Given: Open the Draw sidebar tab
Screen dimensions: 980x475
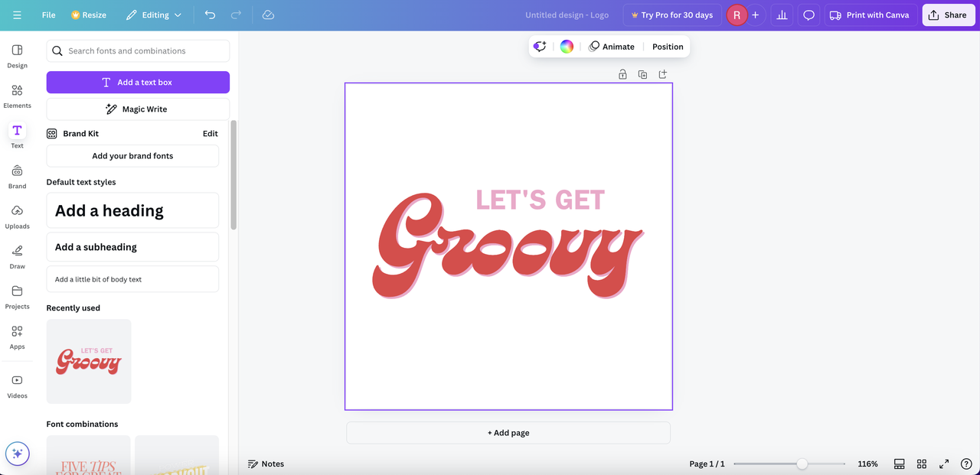Looking at the screenshot, I should (17, 257).
